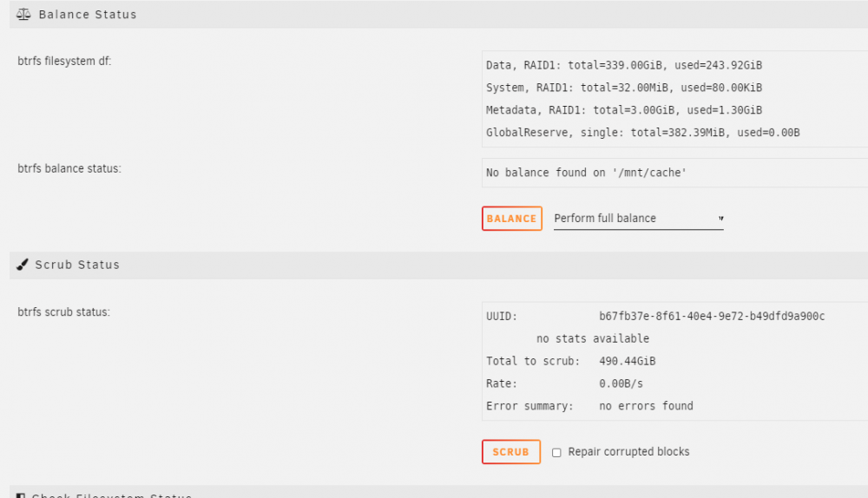Viewport: 868px width, 498px height.
Task: Click the 'No balance found' status text box
Action: 674,173
